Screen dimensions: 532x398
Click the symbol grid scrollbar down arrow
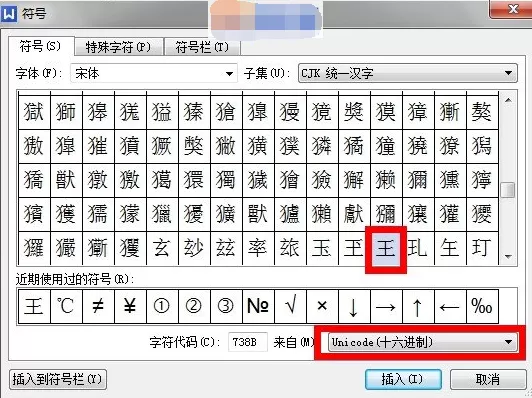click(x=508, y=257)
